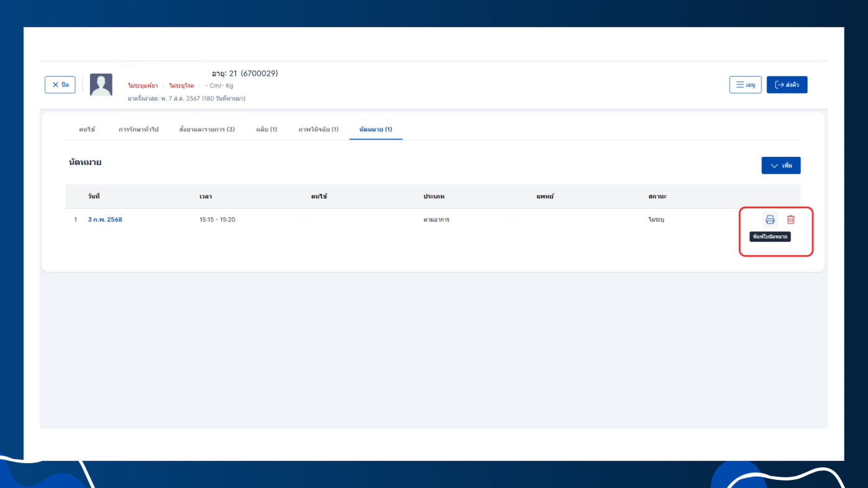Open the hamburger เมนู button
Screen dimensions: 868x488
click(x=745, y=85)
